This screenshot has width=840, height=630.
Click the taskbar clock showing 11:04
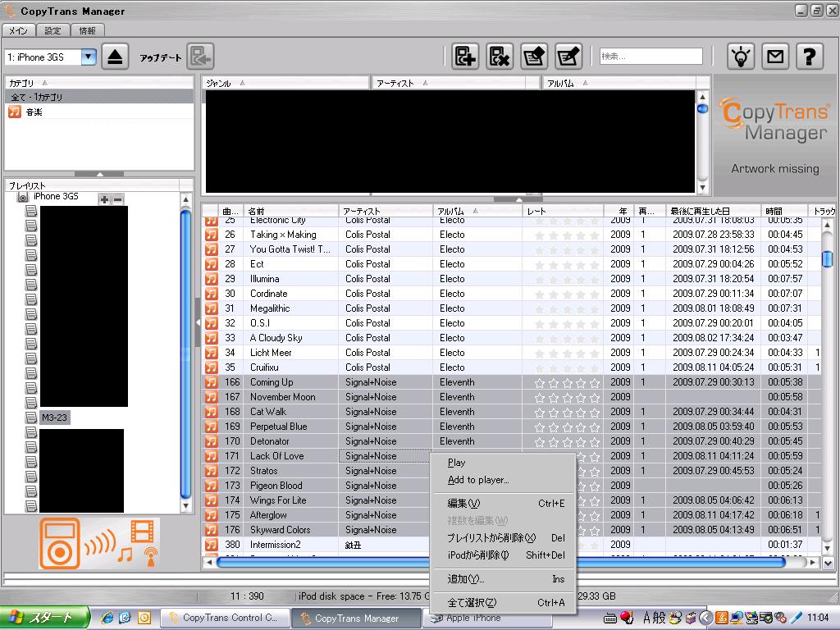coord(818,618)
